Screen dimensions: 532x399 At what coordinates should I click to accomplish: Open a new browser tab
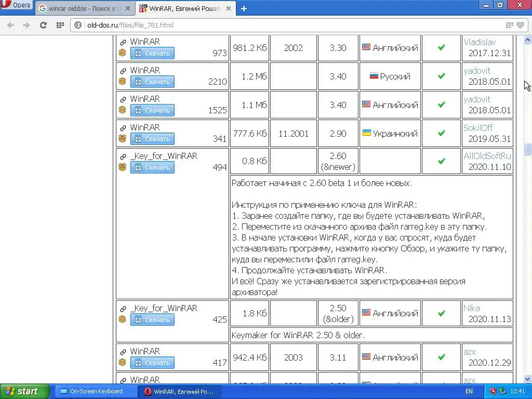pyautogui.click(x=244, y=9)
